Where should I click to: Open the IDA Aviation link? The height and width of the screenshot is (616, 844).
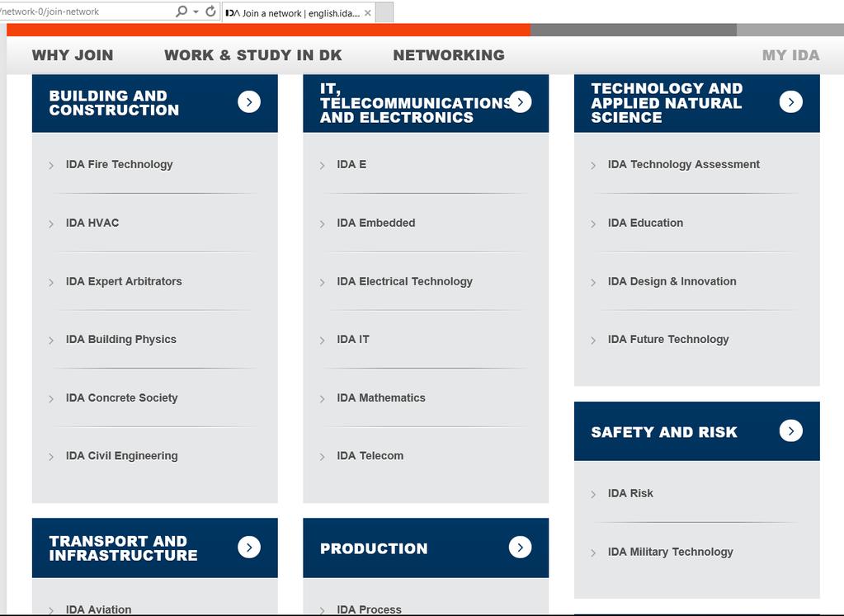point(98,609)
